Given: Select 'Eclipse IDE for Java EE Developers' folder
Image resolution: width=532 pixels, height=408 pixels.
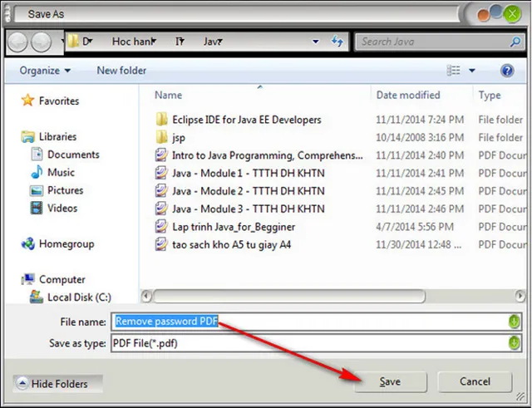Looking at the screenshot, I should click(247, 120).
